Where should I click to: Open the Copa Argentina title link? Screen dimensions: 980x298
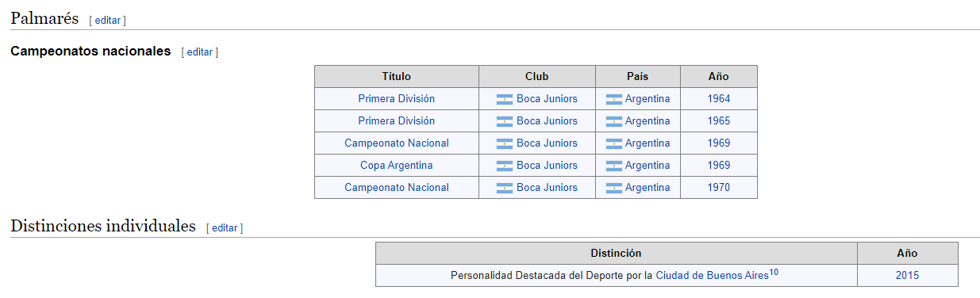(x=397, y=166)
